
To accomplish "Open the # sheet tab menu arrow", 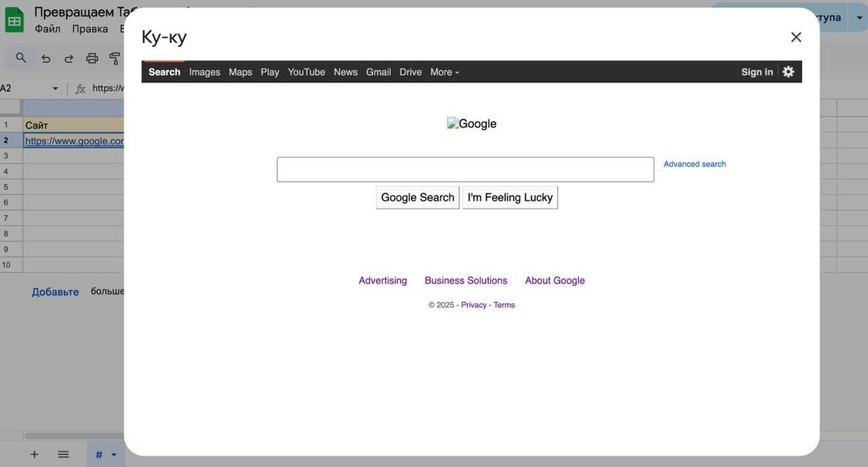I will pos(114,455).
